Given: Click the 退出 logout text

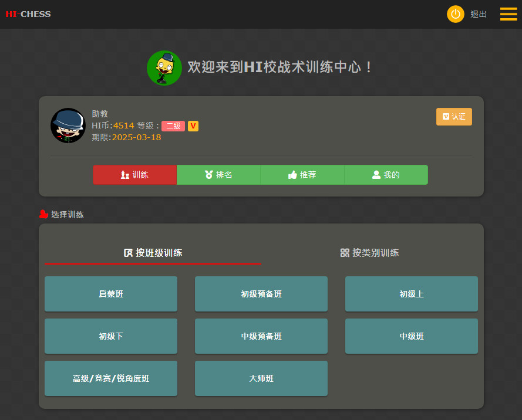Looking at the screenshot, I should (x=479, y=14).
